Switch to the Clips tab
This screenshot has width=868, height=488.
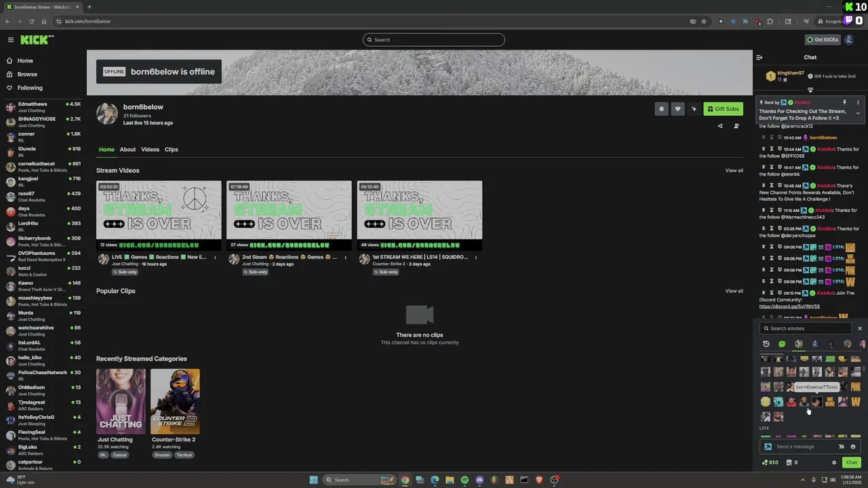click(171, 150)
